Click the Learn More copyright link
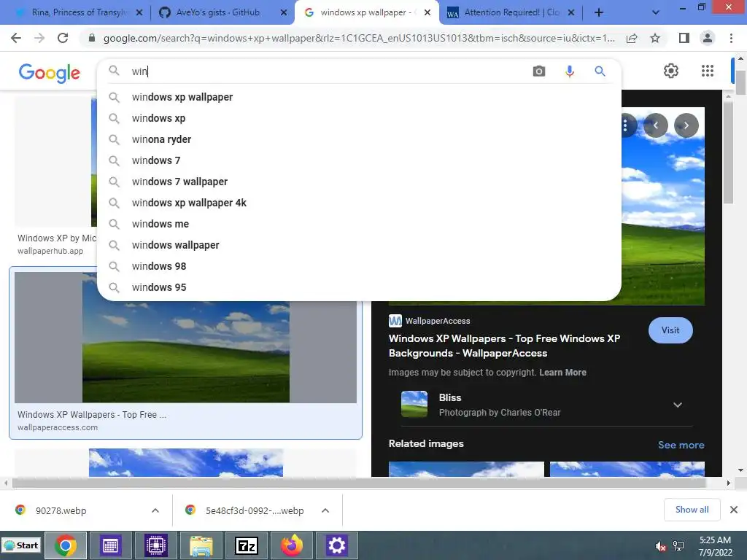Screen dimensions: 747x560 tap(562, 373)
